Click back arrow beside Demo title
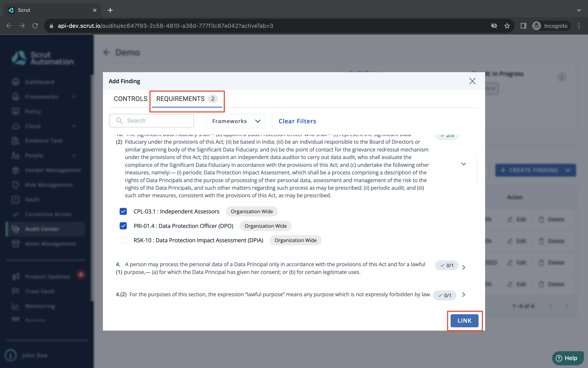This screenshot has height=368, width=588. [106, 52]
